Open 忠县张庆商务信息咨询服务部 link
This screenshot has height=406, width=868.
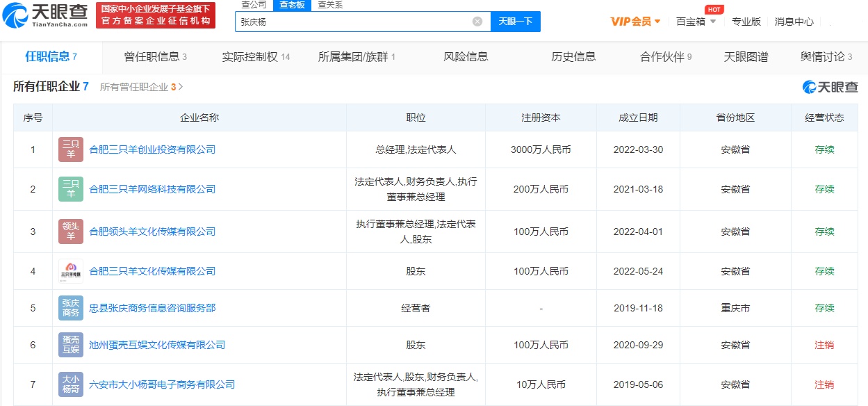pos(152,308)
